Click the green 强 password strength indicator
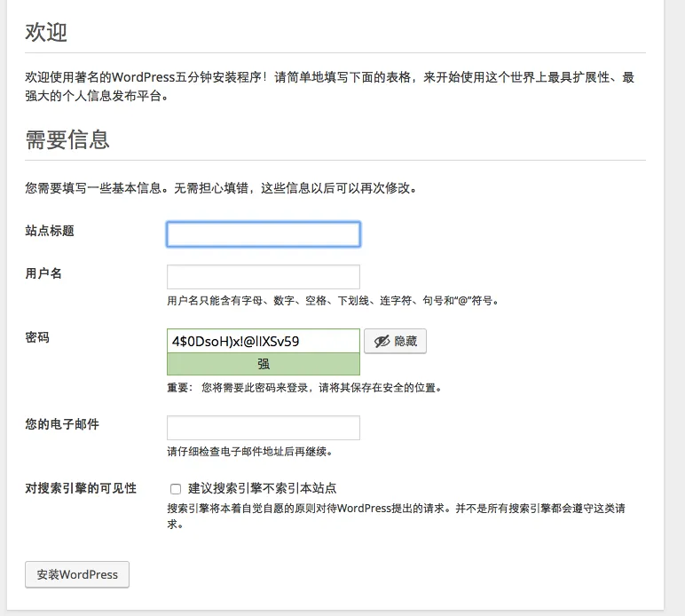 point(264,364)
